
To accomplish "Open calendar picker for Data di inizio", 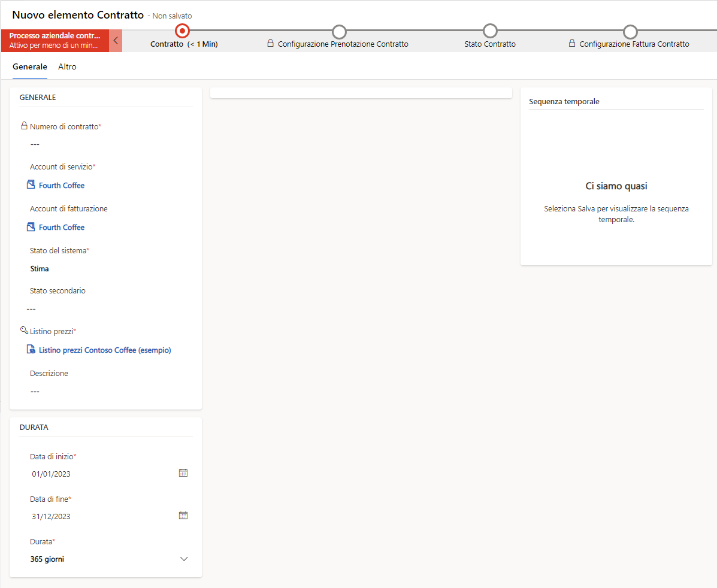I will click(x=183, y=473).
